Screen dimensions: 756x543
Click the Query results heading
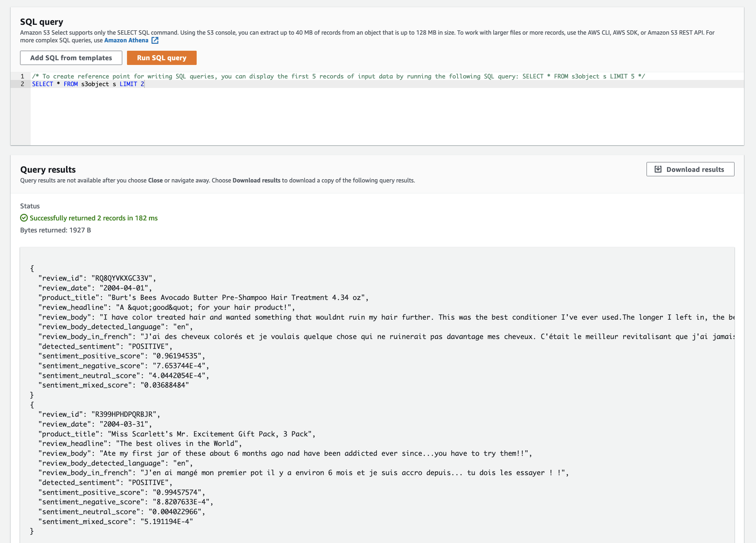tap(48, 170)
